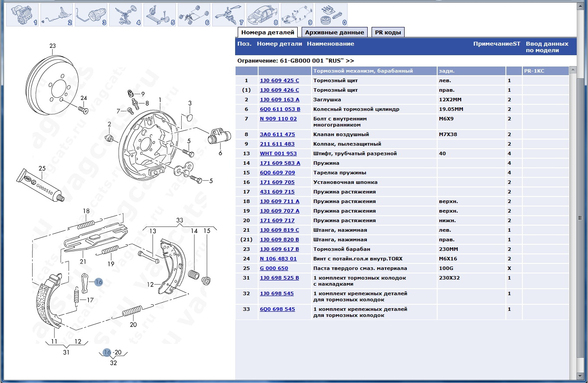Image resolution: width=588 pixels, height=383 pixels.
Task: Open fuel and exhaust group icon 2
Action: click(x=56, y=15)
